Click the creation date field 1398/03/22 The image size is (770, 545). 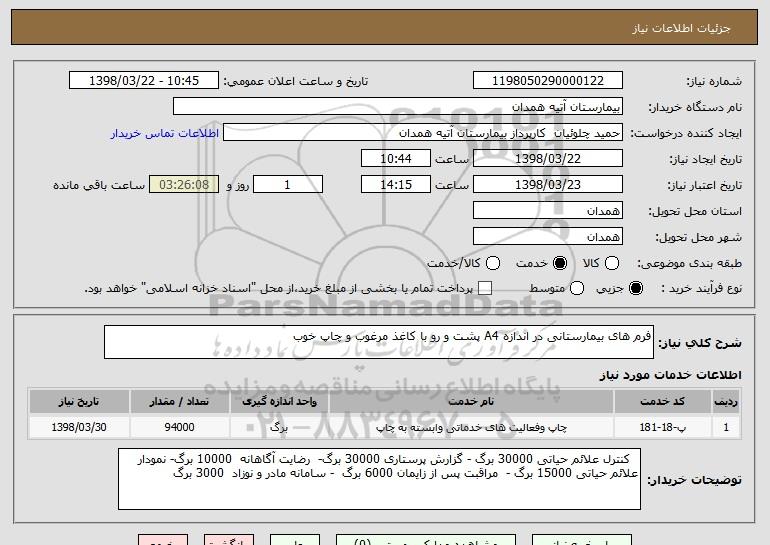click(x=548, y=159)
